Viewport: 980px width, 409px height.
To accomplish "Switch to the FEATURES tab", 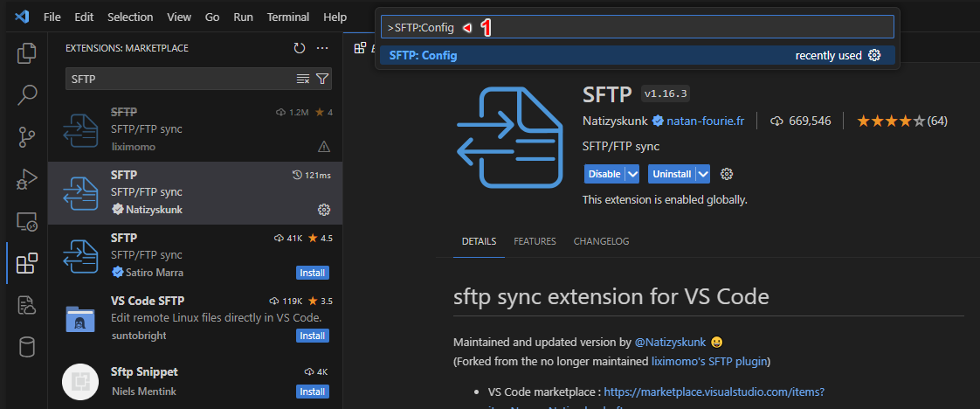I will (x=535, y=241).
